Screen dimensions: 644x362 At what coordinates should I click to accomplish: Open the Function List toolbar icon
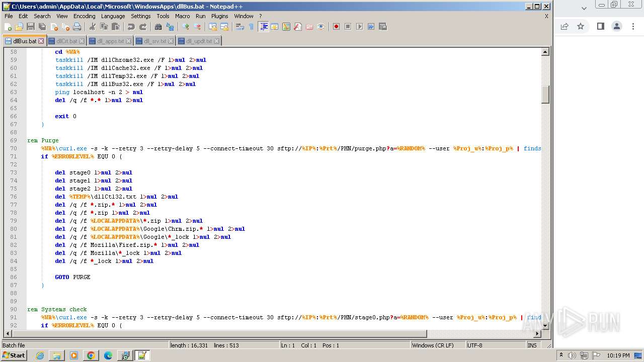(298, 27)
